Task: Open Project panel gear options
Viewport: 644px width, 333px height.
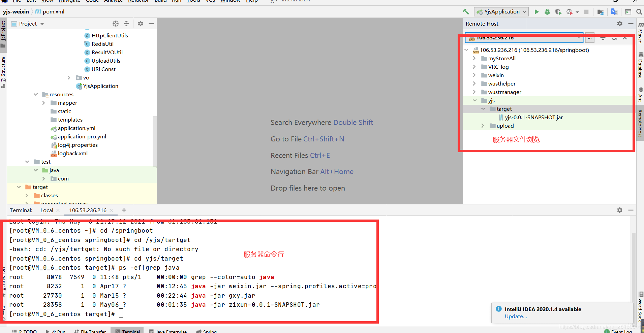Action: 141,24
